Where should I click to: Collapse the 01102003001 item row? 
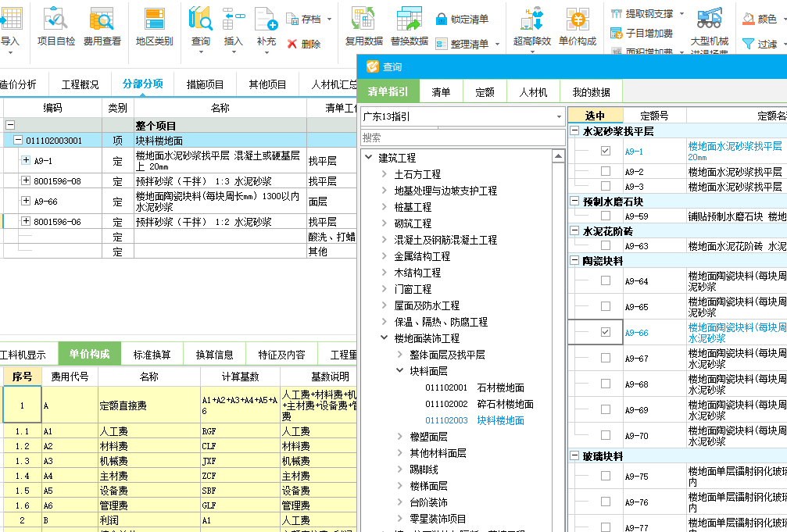coord(17,140)
